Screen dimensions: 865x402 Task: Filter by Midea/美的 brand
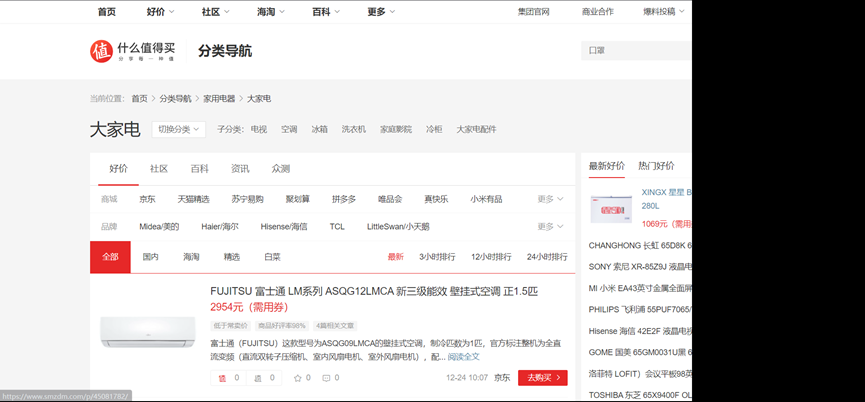(x=159, y=226)
